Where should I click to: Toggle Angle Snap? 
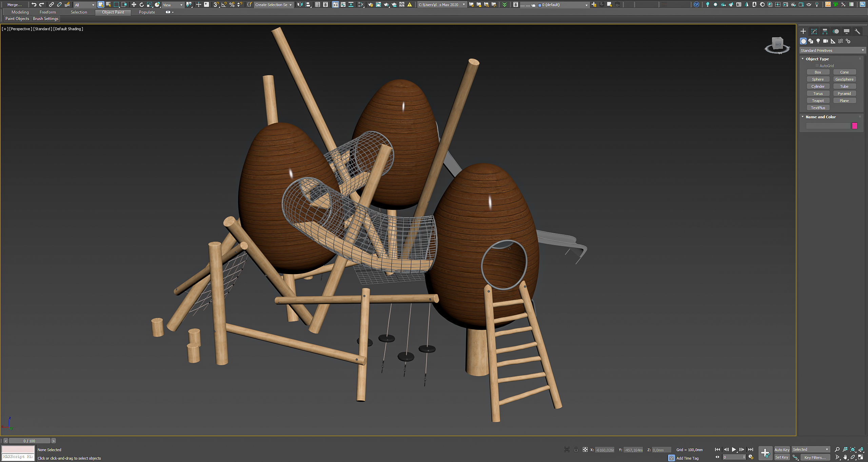(x=224, y=4)
